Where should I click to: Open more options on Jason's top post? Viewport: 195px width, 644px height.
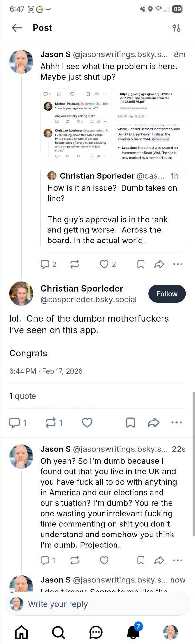click(x=178, y=264)
